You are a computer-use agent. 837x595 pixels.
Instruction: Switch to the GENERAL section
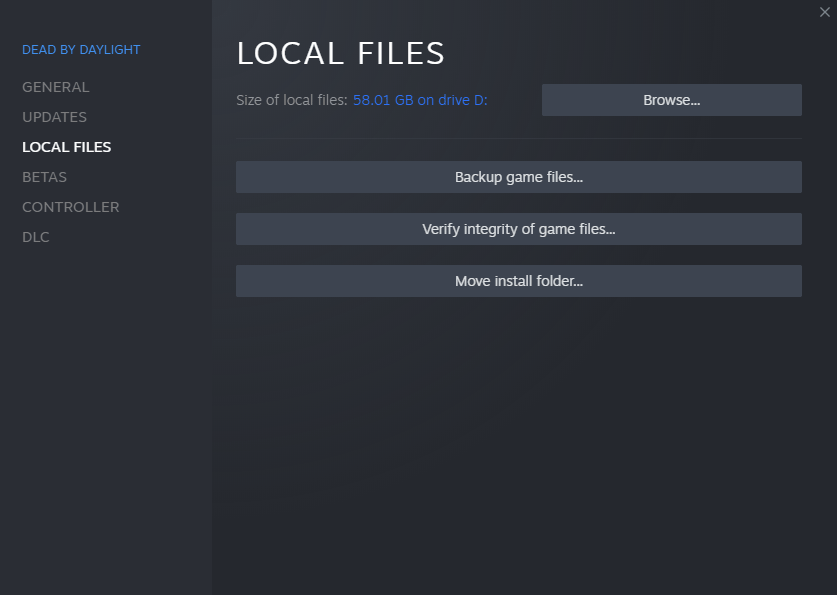(55, 87)
